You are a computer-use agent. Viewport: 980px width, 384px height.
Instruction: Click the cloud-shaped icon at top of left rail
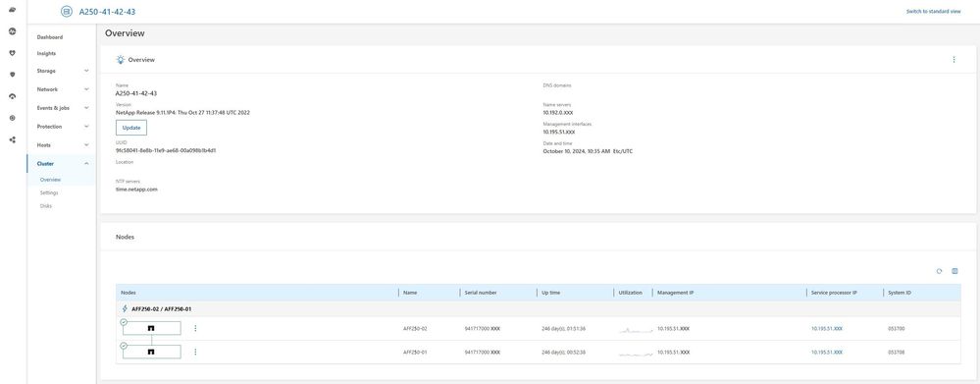(13, 10)
